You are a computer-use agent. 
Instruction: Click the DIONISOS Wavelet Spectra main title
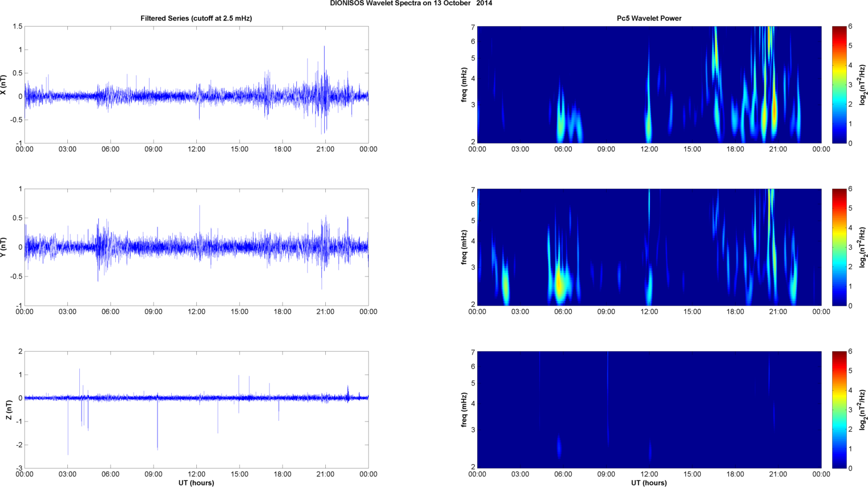tap(411, 3)
